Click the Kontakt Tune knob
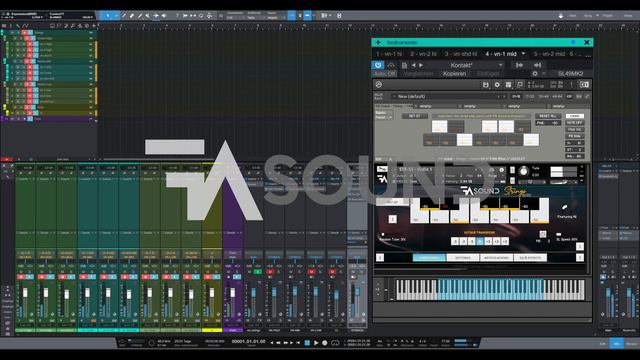640x360 pixels. pos(523,171)
